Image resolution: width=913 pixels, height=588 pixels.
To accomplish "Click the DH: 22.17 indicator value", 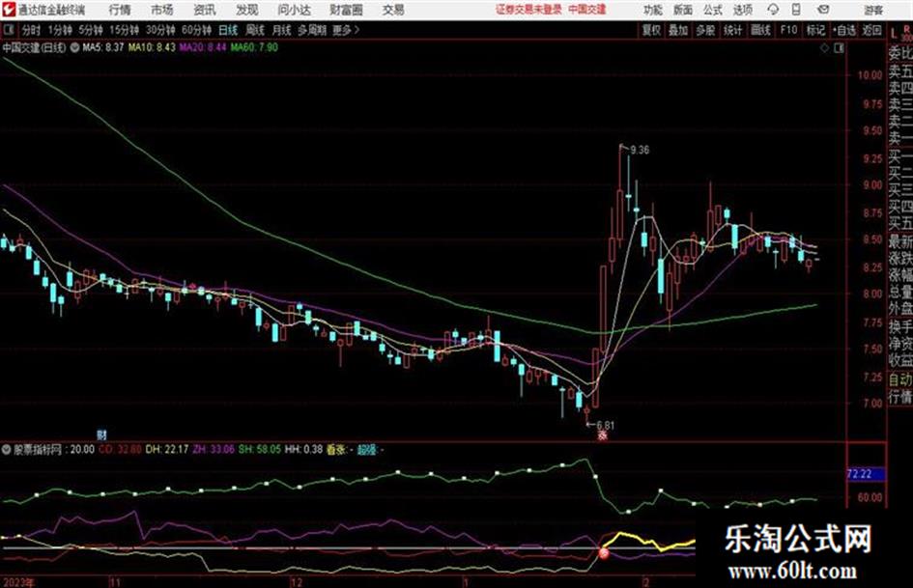I will point(167,449).
